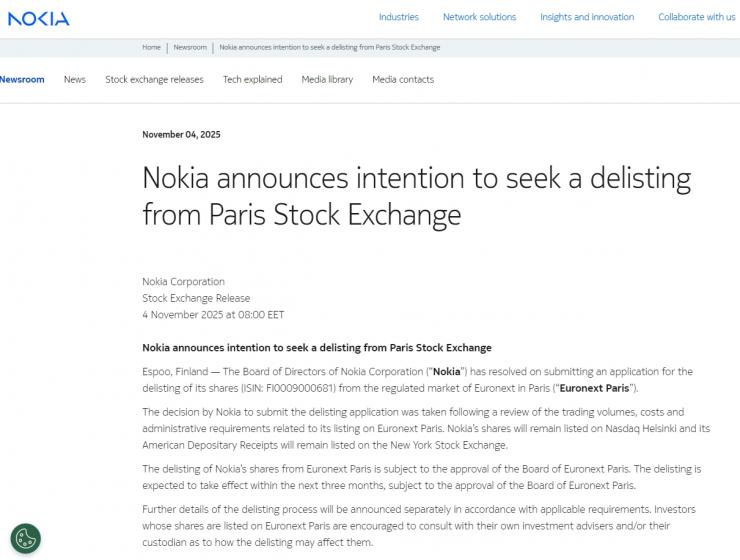Click the November 04, 2025 date
The width and height of the screenshot is (740, 560).
tap(181, 134)
